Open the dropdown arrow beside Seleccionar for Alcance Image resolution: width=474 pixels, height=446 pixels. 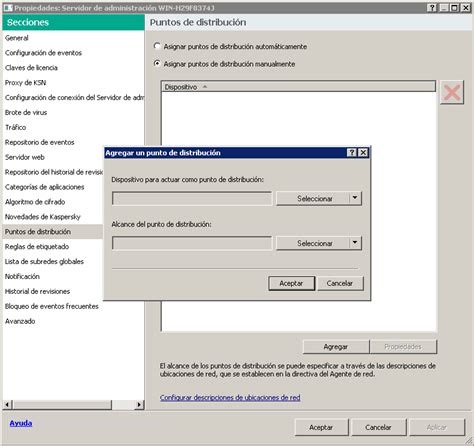pyautogui.click(x=355, y=243)
